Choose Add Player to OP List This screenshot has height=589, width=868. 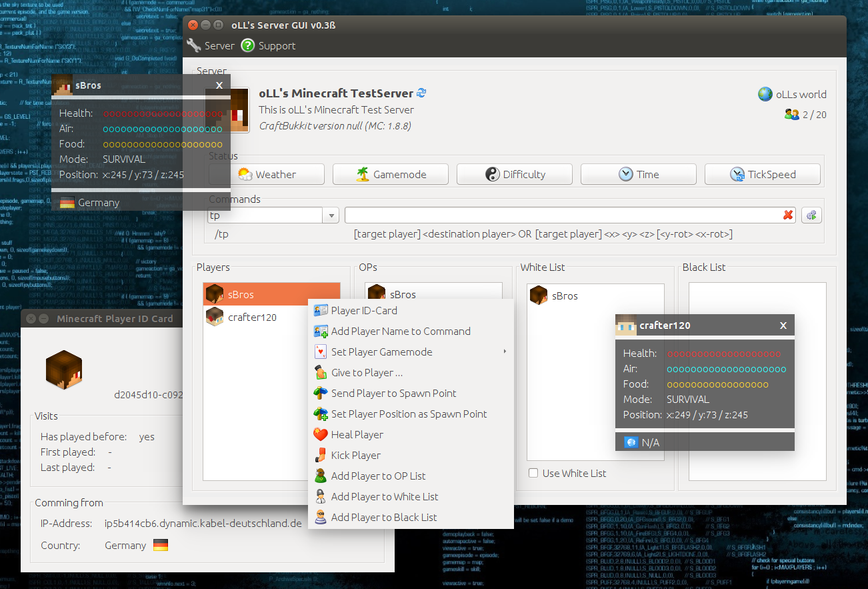[x=411, y=476]
